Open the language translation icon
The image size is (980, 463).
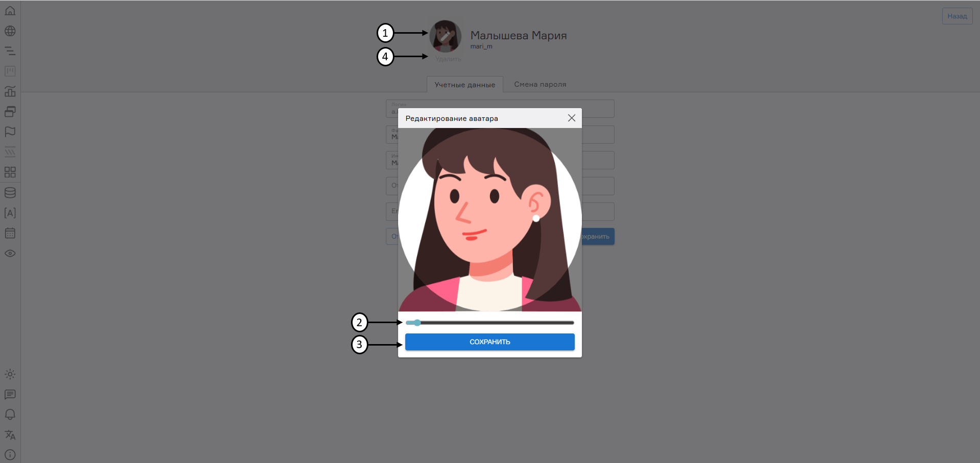[10, 434]
